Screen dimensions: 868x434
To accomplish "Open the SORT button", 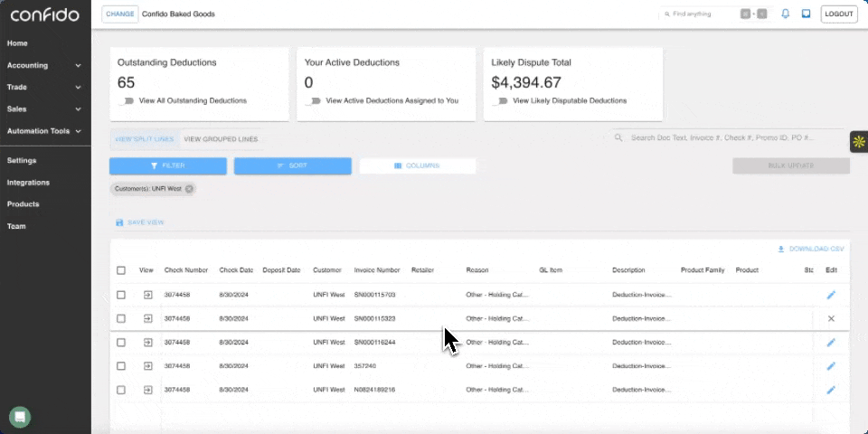I will (292, 166).
